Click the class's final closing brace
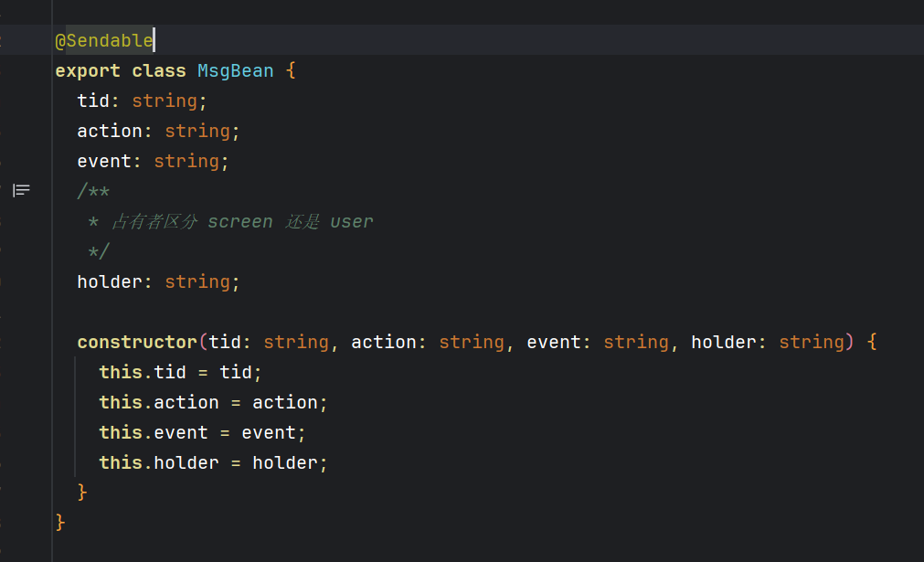The width and height of the screenshot is (924, 562). pos(60,523)
